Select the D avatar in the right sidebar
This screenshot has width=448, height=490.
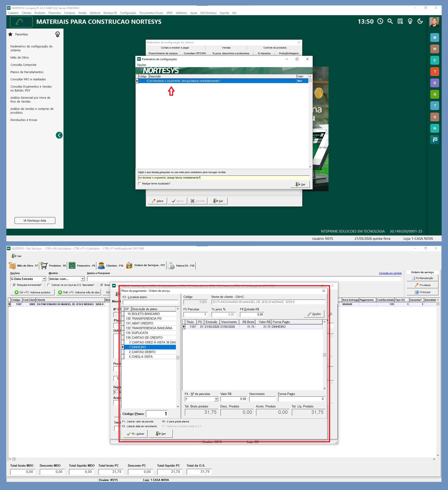(x=435, y=83)
